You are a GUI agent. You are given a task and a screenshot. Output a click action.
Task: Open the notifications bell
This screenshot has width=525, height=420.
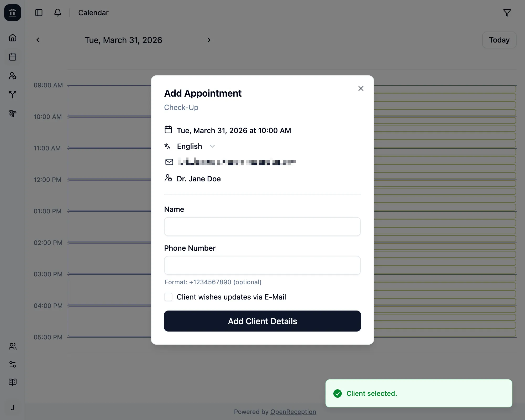[57, 13]
